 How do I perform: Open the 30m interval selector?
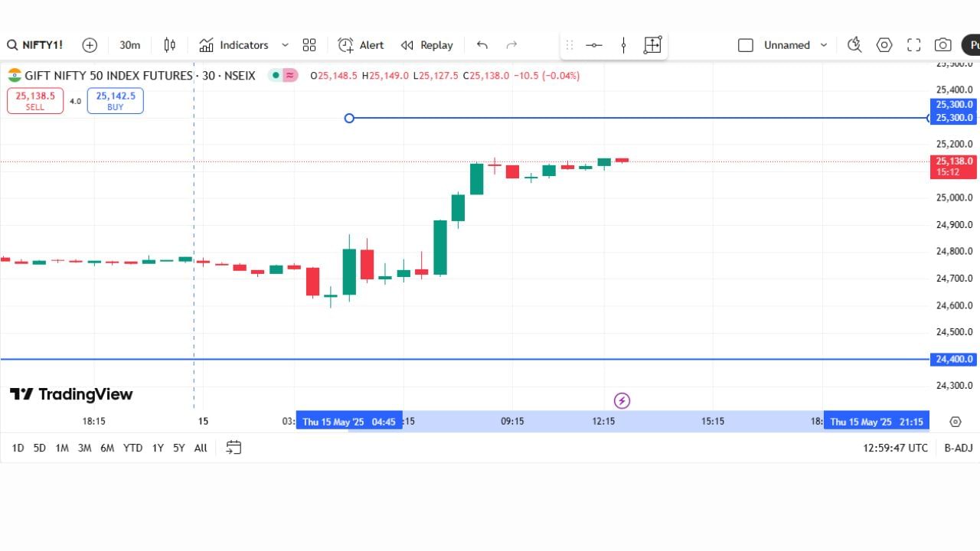(129, 45)
